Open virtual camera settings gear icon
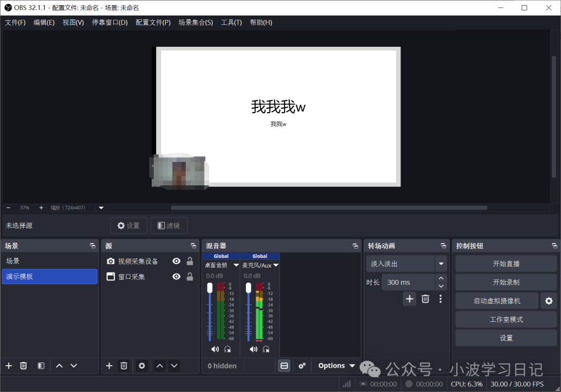The height and width of the screenshot is (392, 561). tap(549, 301)
